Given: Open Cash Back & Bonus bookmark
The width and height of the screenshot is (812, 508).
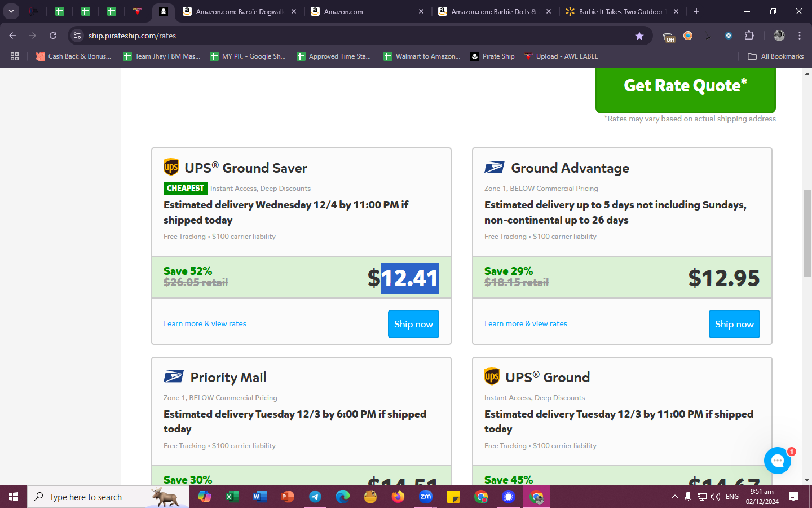Looking at the screenshot, I should tap(73, 56).
